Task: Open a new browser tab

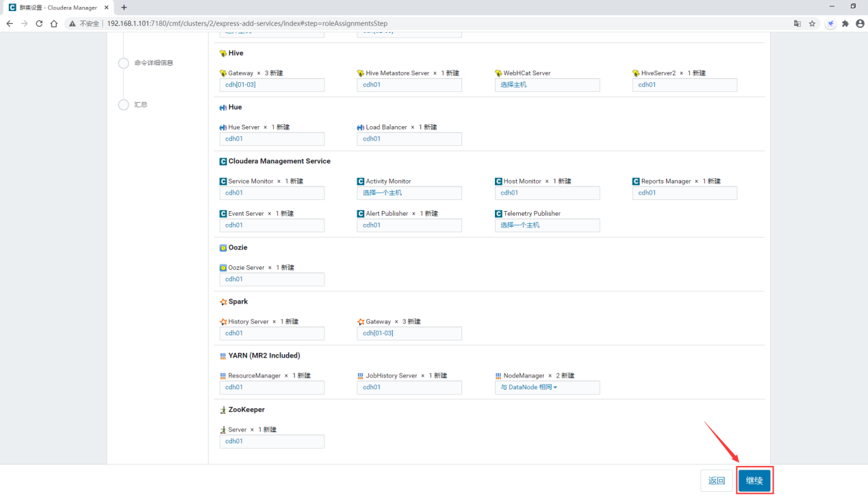Action: pos(124,8)
